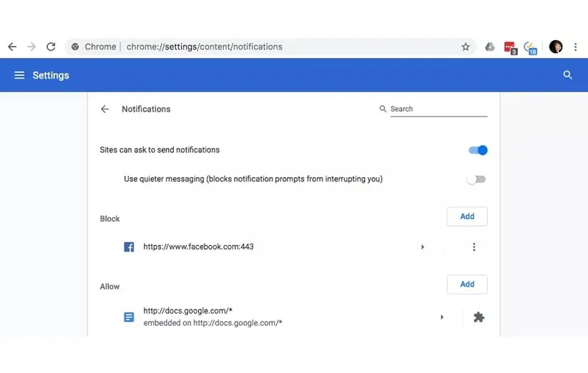Open more actions for facebook.com entry

tap(474, 247)
